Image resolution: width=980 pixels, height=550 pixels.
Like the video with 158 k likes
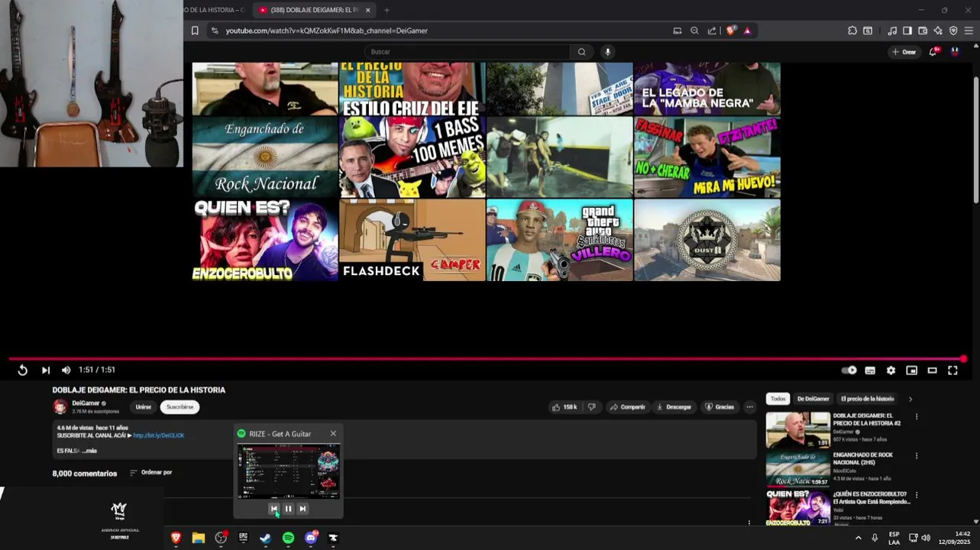pyautogui.click(x=565, y=407)
